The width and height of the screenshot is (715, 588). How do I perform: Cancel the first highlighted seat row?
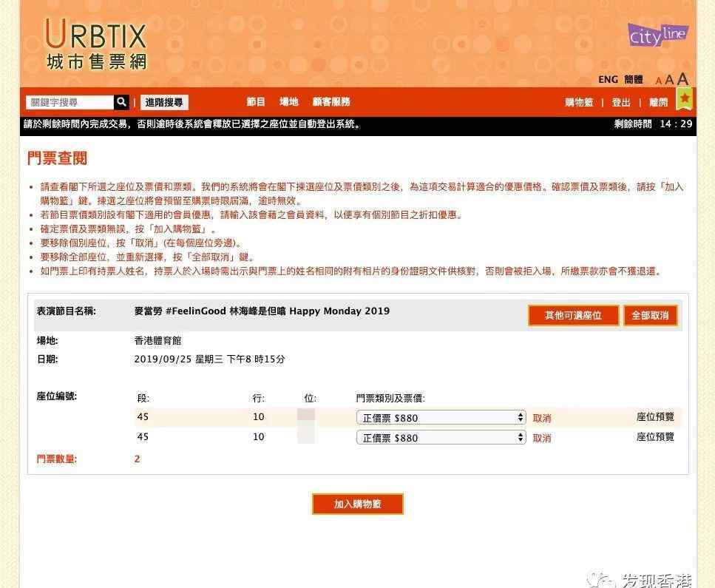click(x=542, y=418)
